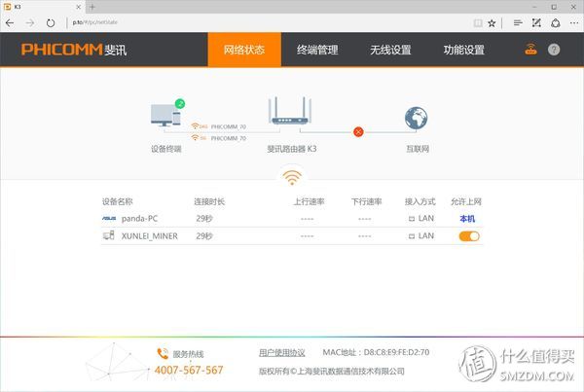Click the 下行速率 column header
The height and width of the screenshot is (392, 584).
coord(367,201)
